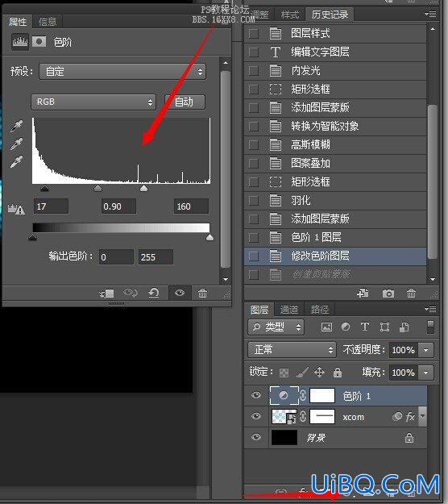This screenshot has height=504, width=448.
Task: Switch to 历史记录 tab
Action: click(330, 15)
